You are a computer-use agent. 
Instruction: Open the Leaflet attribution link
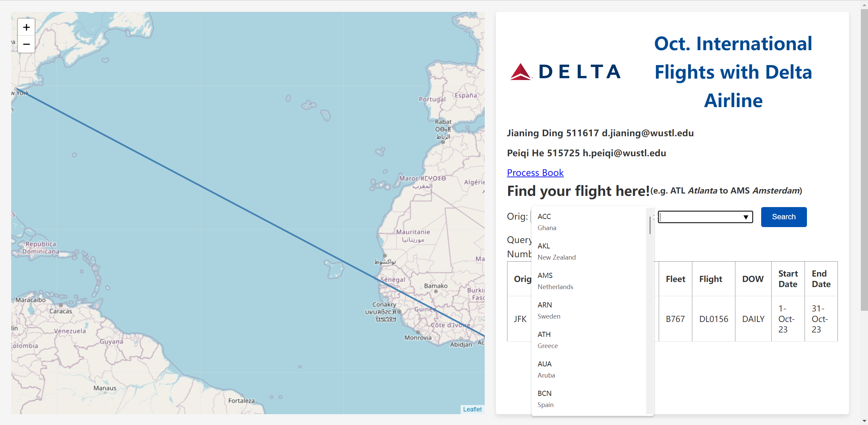click(x=472, y=409)
